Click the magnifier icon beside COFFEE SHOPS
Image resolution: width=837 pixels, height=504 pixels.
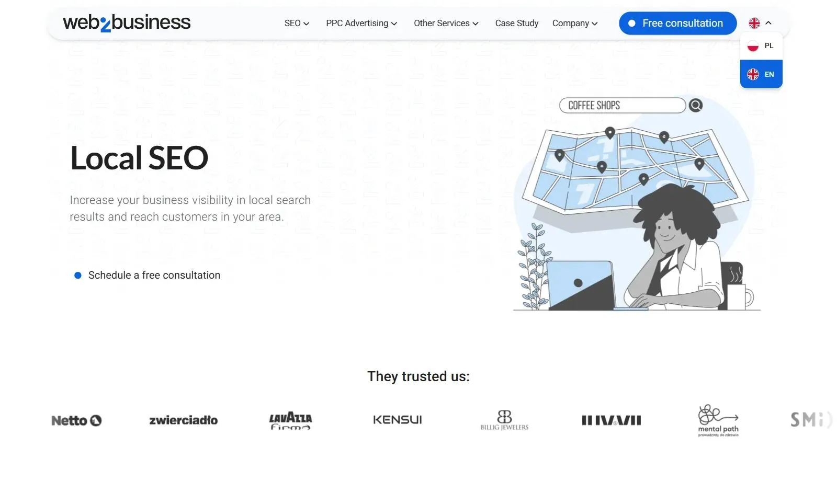(696, 106)
